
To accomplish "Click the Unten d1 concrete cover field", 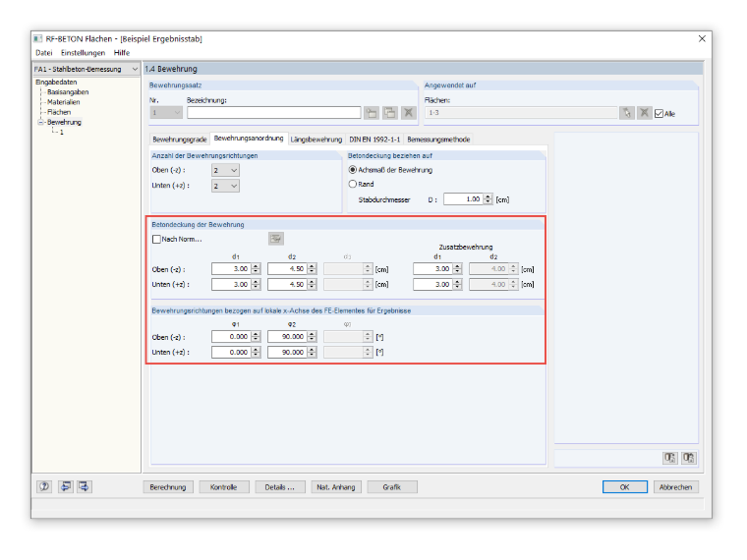I will point(231,284).
